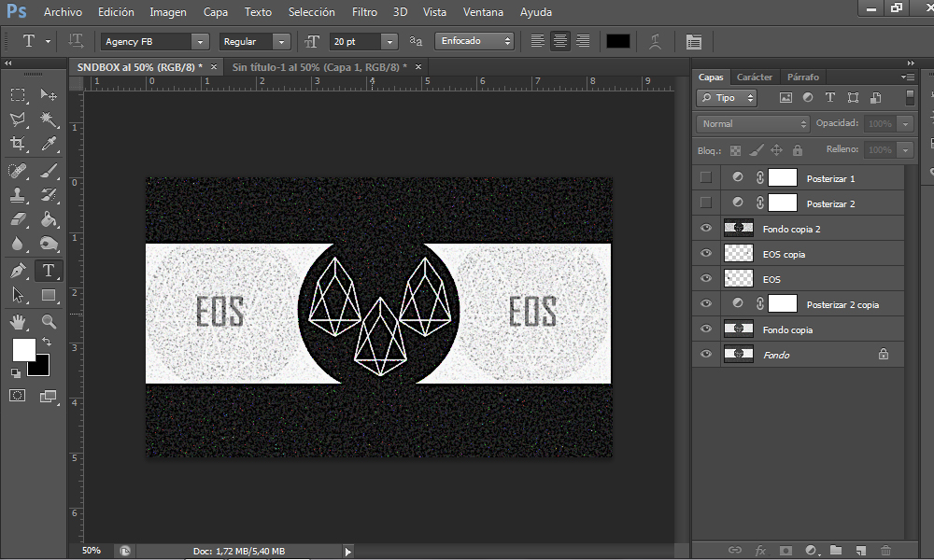Select the Path Selection tool

pos(18,295)
